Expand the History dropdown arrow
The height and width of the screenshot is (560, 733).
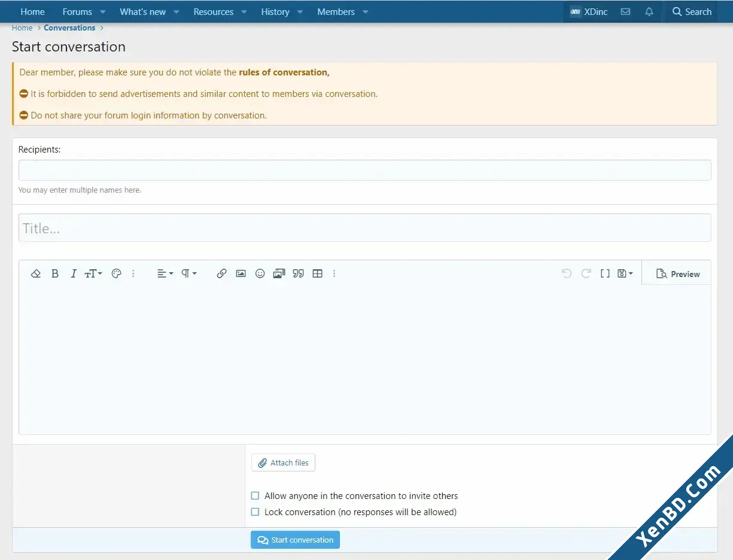click(300, 12)
